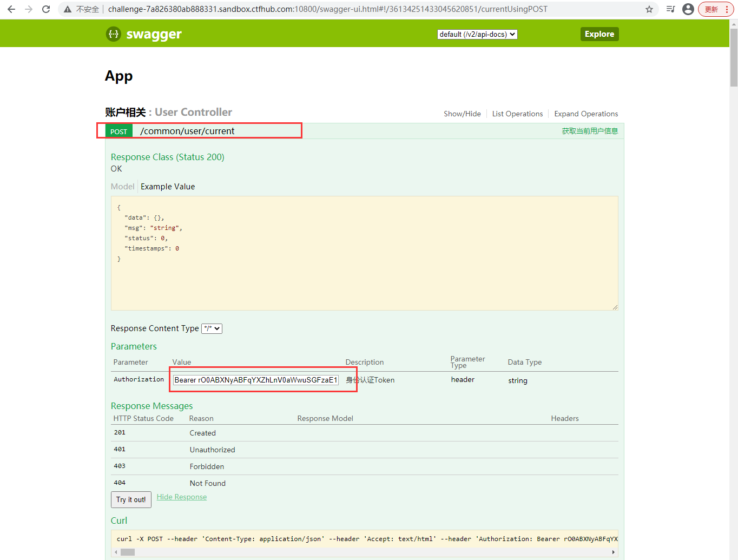The image size is (738, 560).
Task: Click Show/Hide for User Controller
Action: (x=462, y=114)
